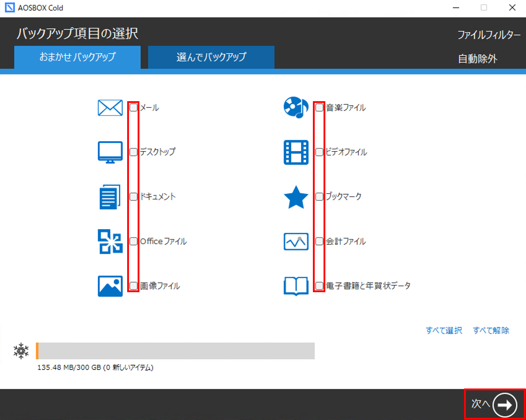The width and height of the screenshot is (526, 420).
Task: Check the ドキュメント backup checkbox
Action: coord(133,197)
